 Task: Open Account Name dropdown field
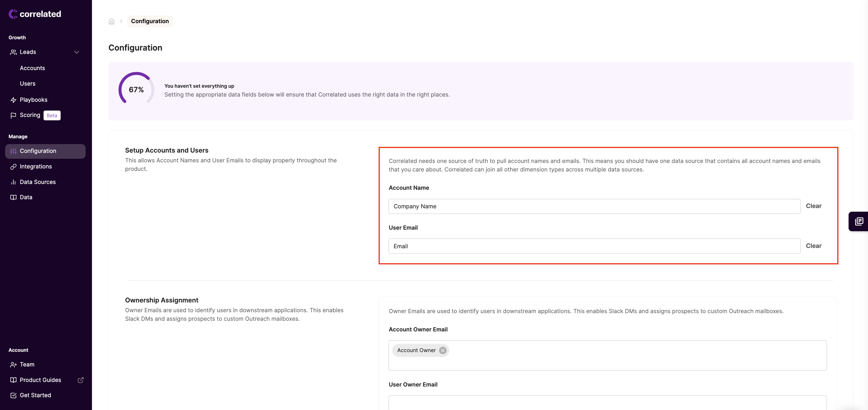pyautogui.click(x=594, y=206)
